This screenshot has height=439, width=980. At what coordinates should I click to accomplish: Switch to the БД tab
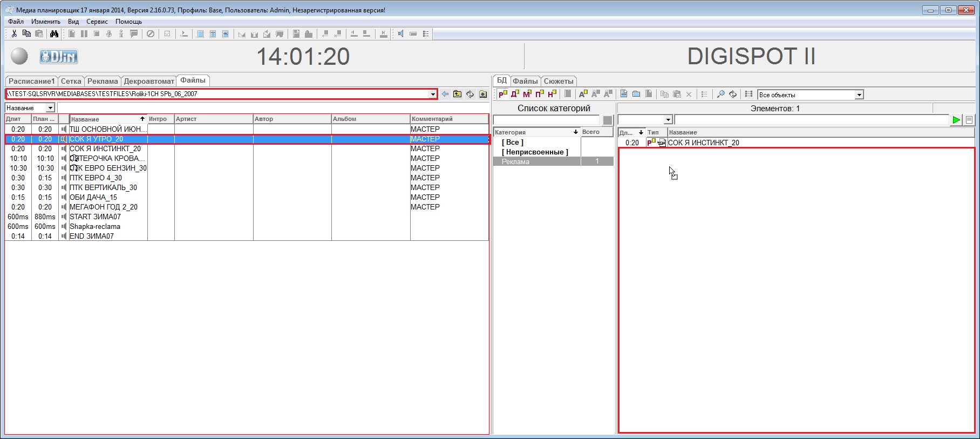502,80
